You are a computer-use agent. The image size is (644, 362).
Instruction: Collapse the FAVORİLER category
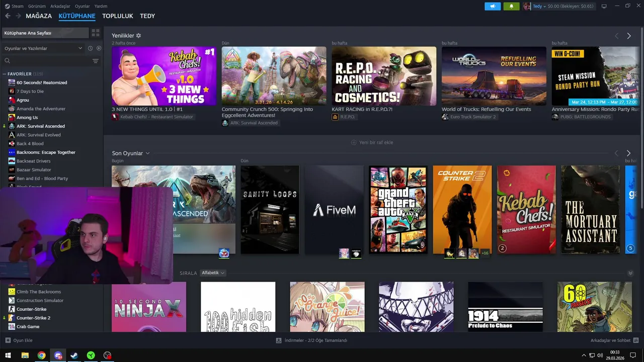(x=5, y=74)
